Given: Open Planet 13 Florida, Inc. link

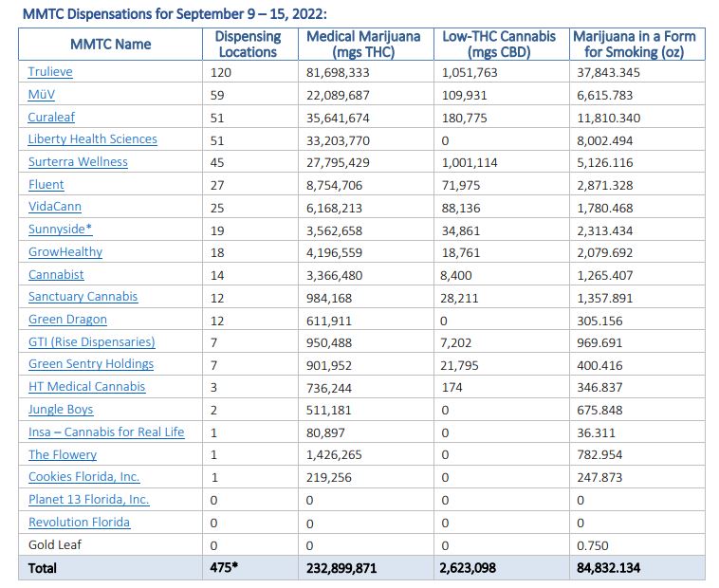Looking at the screenshot, I should point(88,500).
